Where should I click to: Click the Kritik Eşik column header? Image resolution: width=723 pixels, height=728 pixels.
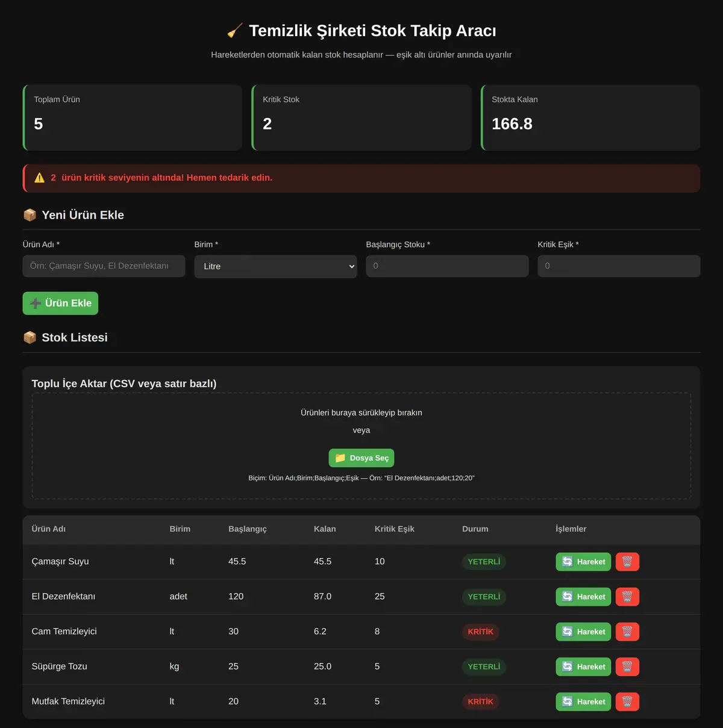[395, 529]
